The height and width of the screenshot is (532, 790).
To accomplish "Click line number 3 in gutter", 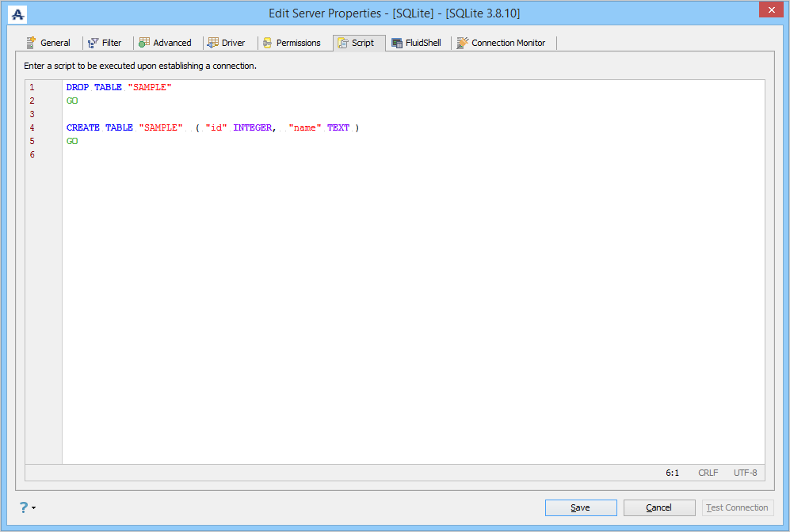I will [32, 114].
